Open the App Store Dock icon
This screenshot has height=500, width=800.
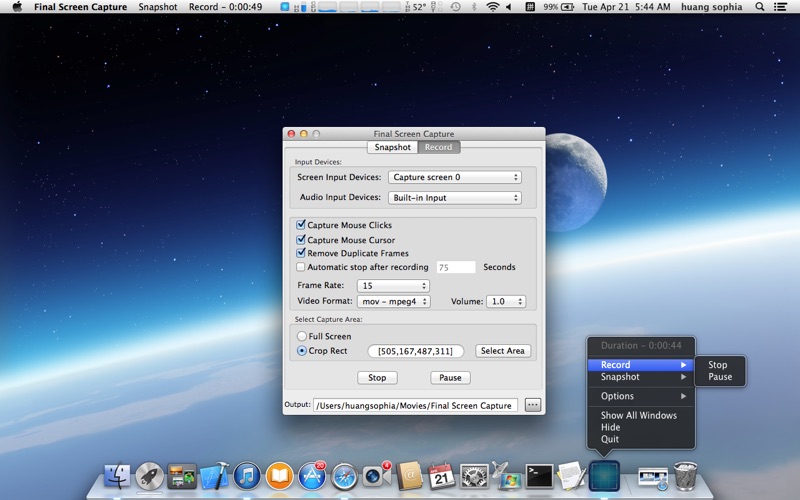point(312,476)
